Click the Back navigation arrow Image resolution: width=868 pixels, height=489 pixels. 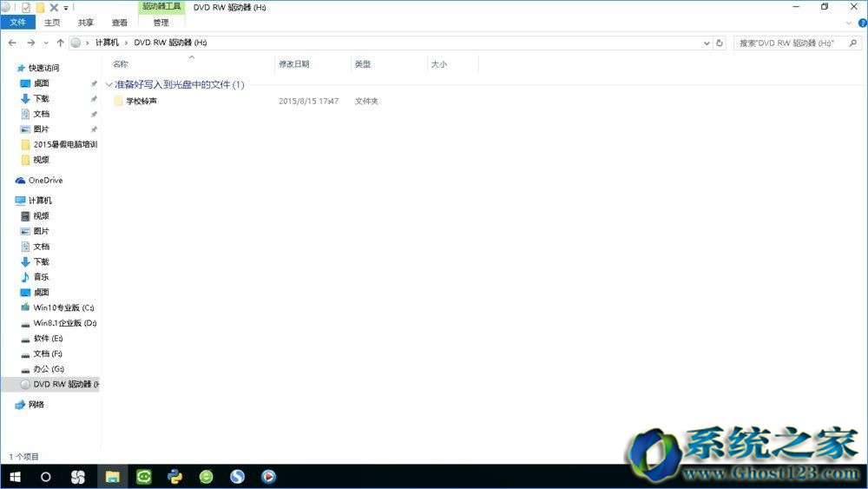[x=12, y=43]
